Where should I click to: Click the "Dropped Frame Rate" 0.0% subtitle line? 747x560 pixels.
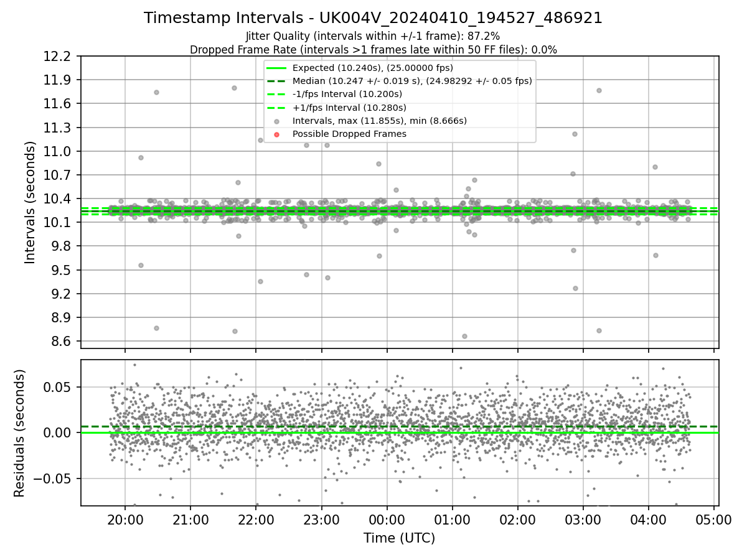coord(373,49)
